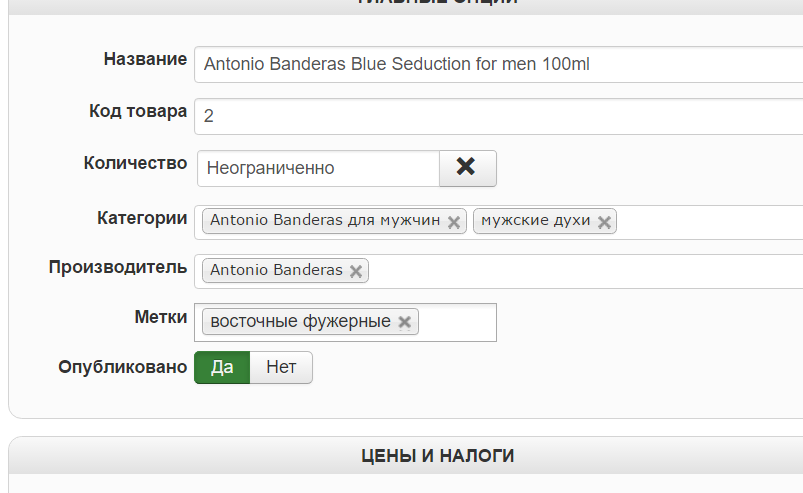Viewport: 803px width, 493px height.
Task: Click the Antonio Banderas manufacturer tag text
Action: pyautogui.click(x=276, y=271)
